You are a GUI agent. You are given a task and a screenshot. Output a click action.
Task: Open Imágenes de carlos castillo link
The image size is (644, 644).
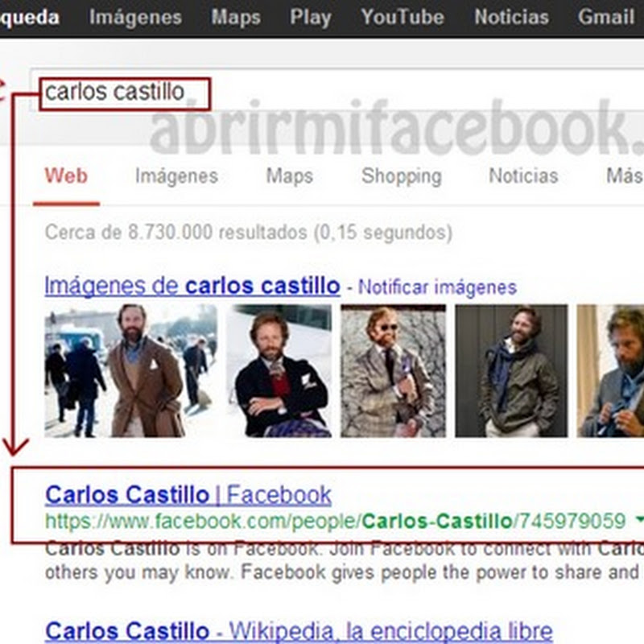coord(192,287)
